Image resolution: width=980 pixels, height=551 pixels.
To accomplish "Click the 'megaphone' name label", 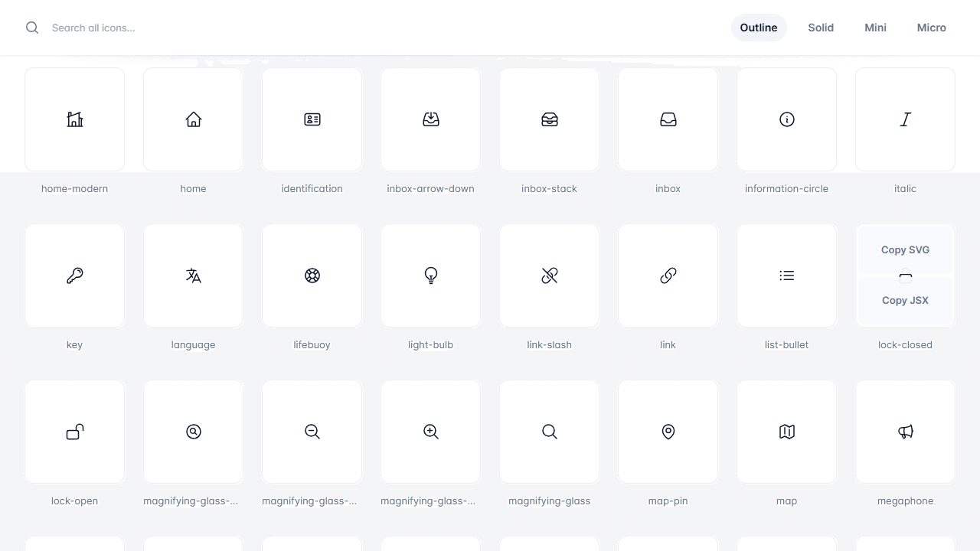I will pyautogui.click(x=905, y=501).
